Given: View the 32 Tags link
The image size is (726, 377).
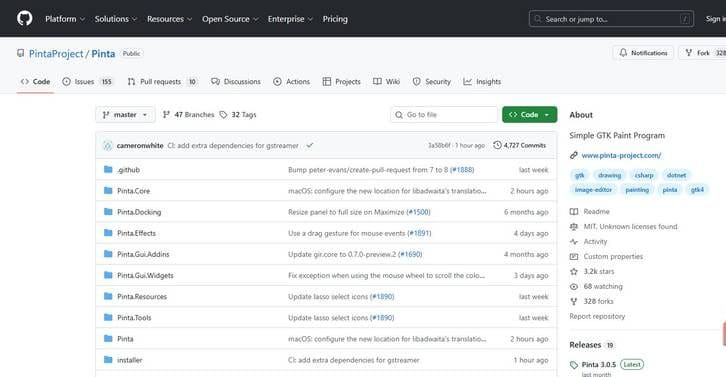Looking at the screenshot, I should pos(238,114).
